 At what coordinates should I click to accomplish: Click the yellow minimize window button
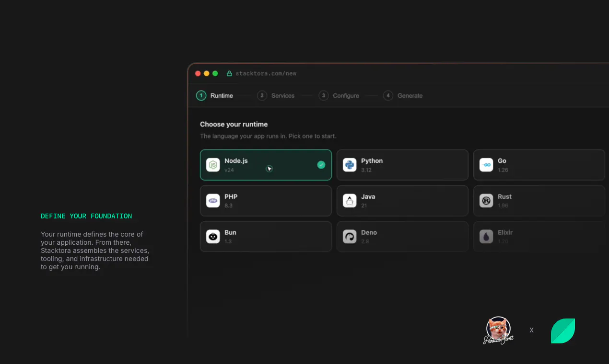click(207, 73)
